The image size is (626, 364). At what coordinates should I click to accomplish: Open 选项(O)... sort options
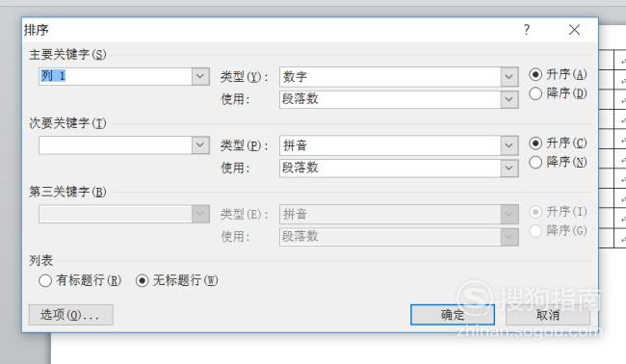pyautogui.click(x=70, y=315)
